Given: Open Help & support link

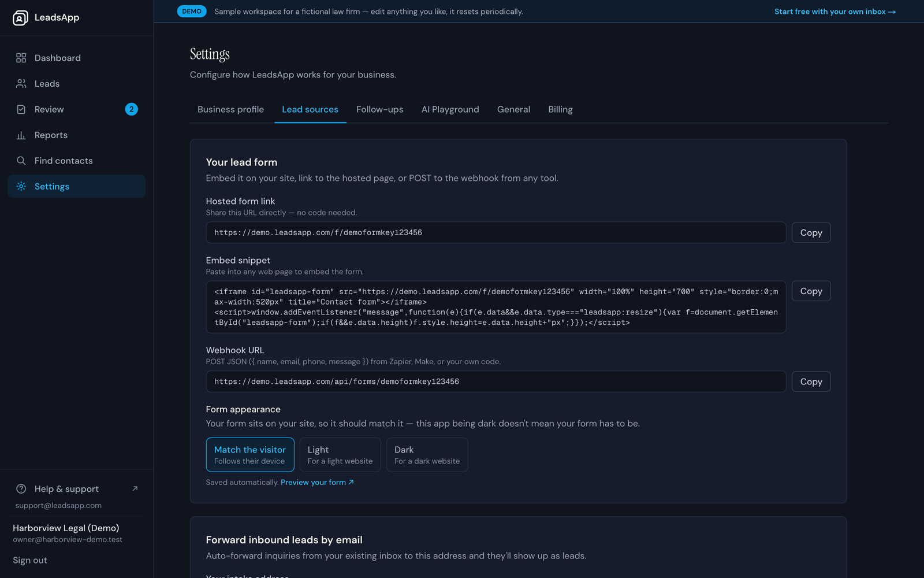Looking at the screenshot, I should point(77,489).
